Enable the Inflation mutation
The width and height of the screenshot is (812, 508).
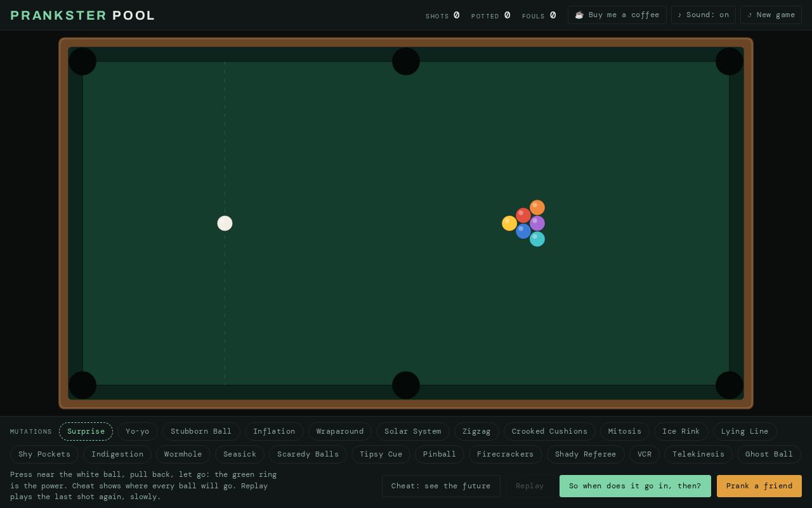point(274,432)
